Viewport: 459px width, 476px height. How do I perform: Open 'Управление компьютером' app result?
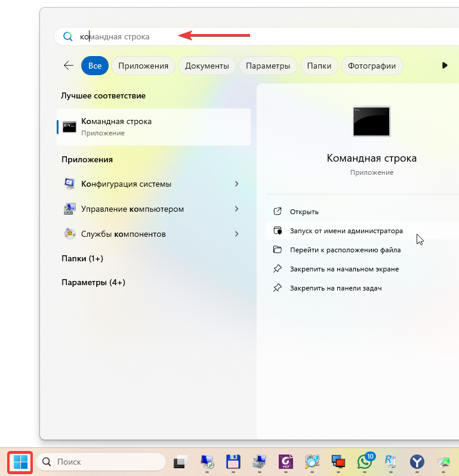[154, 209]
